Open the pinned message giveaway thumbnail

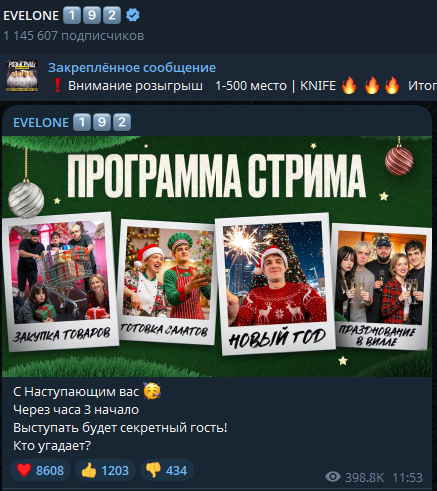coord(22,76)
